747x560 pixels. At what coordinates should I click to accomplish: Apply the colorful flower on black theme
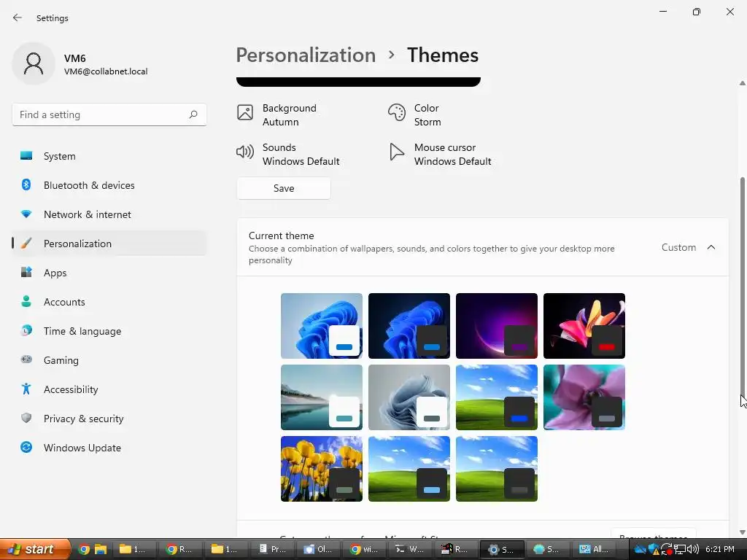click(584, 326)
